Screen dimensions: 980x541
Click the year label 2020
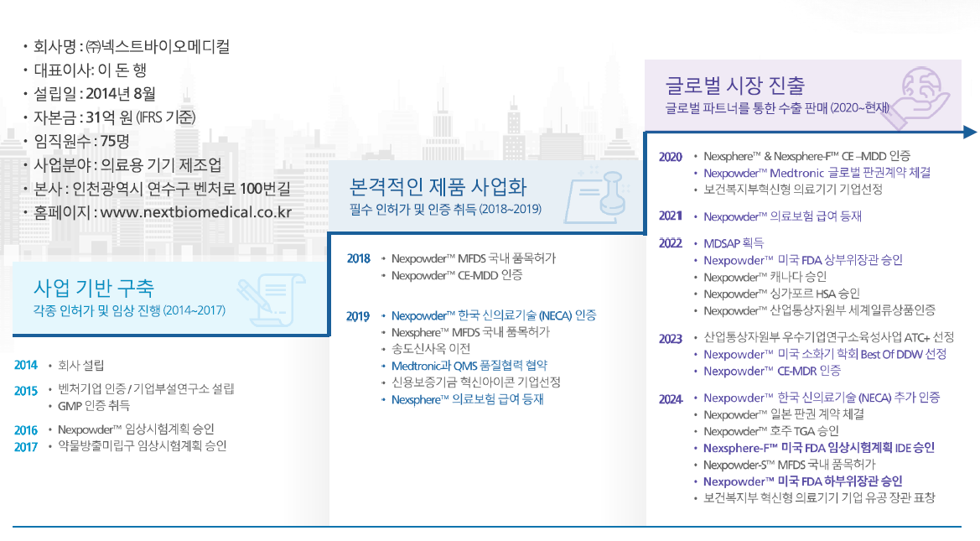pyautogui.click(x=670, y=157)
